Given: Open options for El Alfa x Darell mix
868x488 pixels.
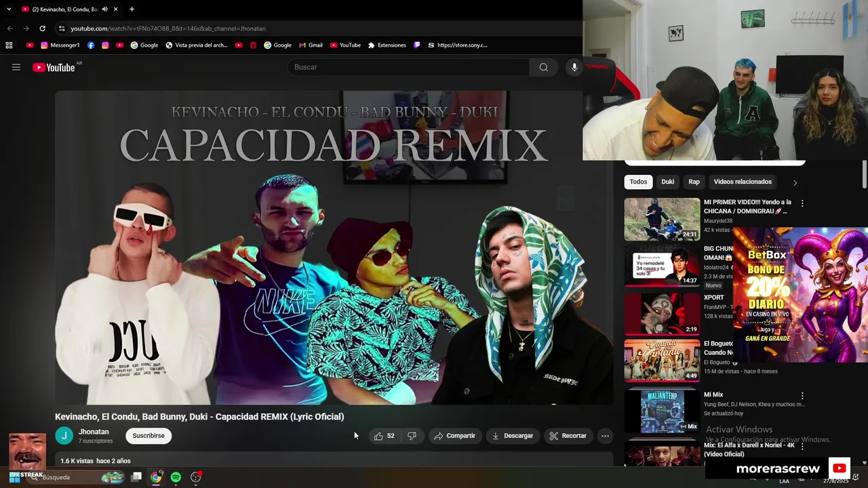Looking at the screenshot, I should (x=802, y=447).
